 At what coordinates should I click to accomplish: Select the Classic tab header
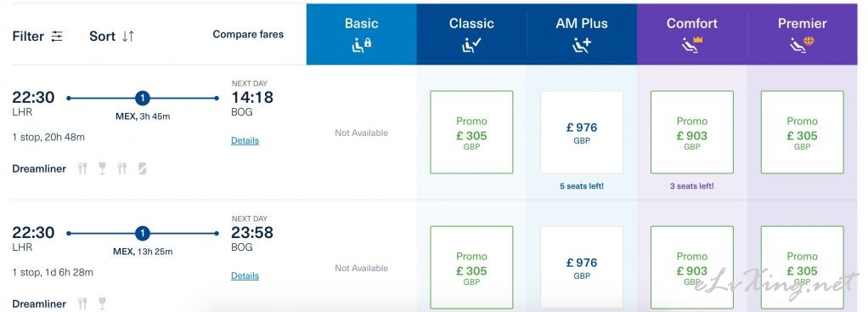tap(471, 34)
